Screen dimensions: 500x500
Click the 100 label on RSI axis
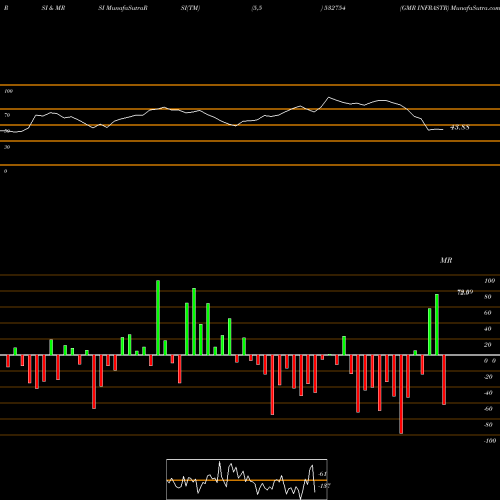(8, 91)
